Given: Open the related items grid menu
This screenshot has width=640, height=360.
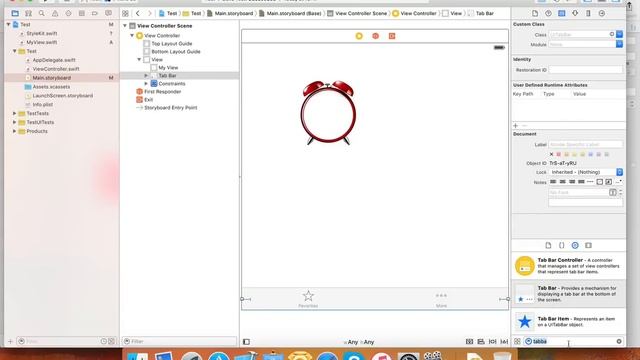Looking at the screenshot, I should pyautogui.click(x=125, y=13).
